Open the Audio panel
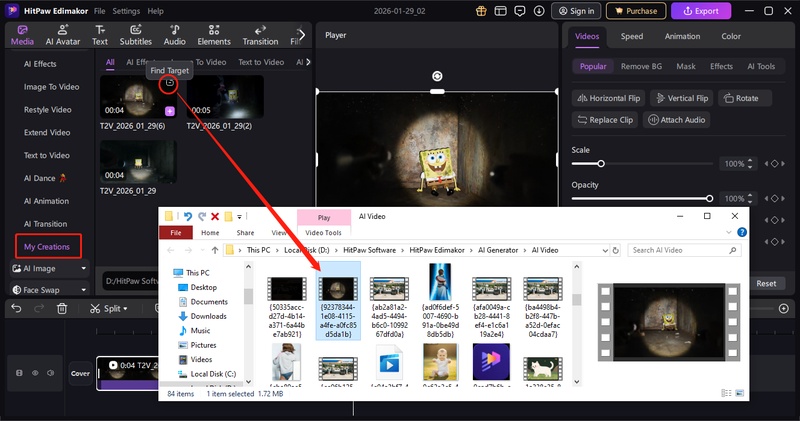 (174, 35)
